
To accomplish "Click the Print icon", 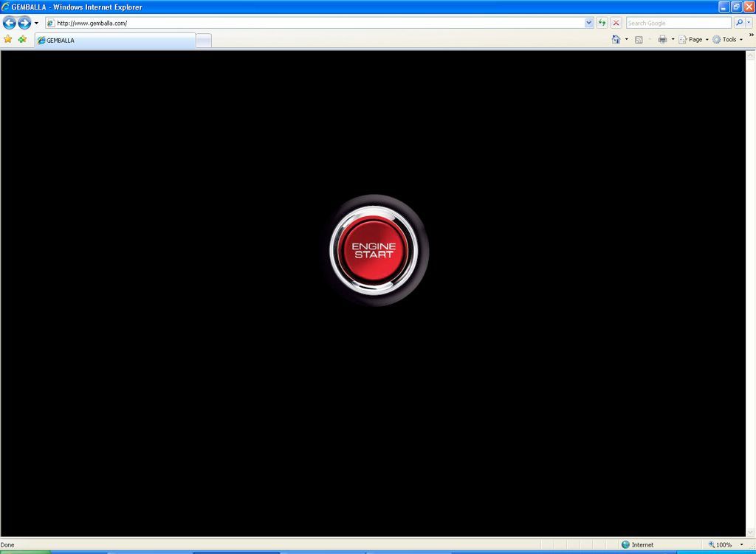I will click(662, 39).
